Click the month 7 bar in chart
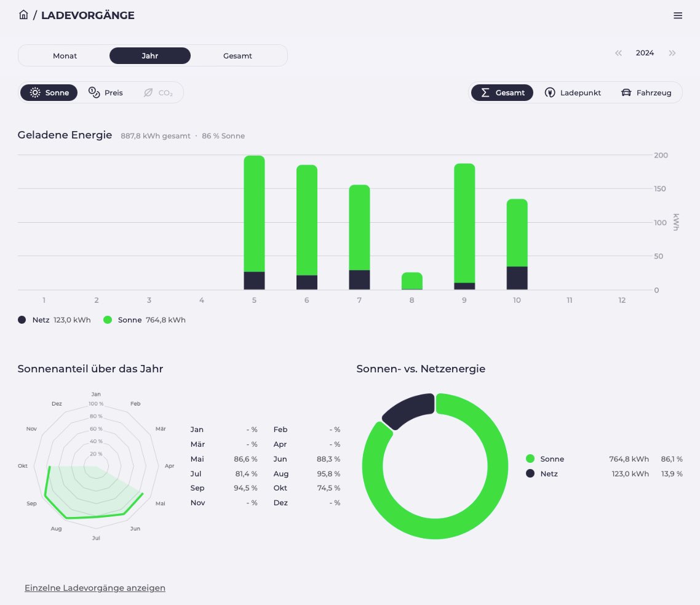700x605 pixels. pos(359,237)
